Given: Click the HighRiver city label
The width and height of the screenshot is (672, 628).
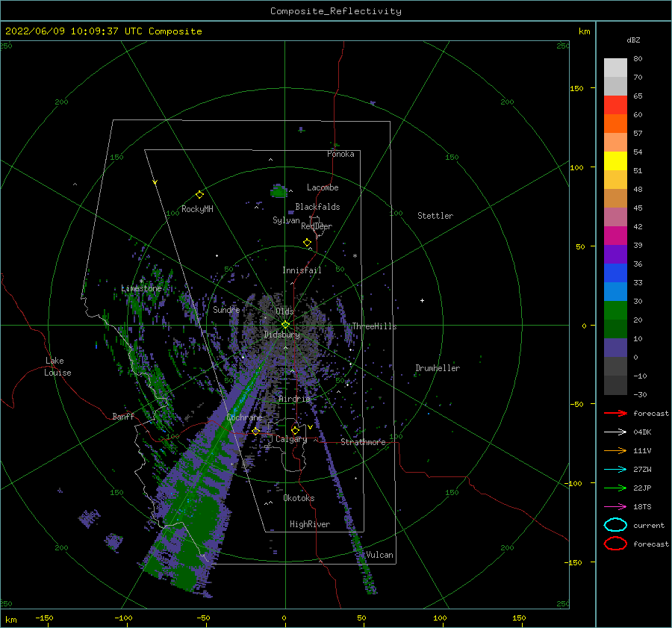Looking at the screenshot, I should coord(310,524).
